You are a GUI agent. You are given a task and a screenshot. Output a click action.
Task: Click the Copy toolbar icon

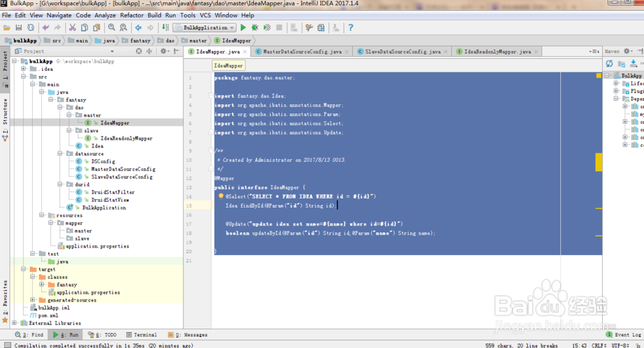tap(84, 28)
